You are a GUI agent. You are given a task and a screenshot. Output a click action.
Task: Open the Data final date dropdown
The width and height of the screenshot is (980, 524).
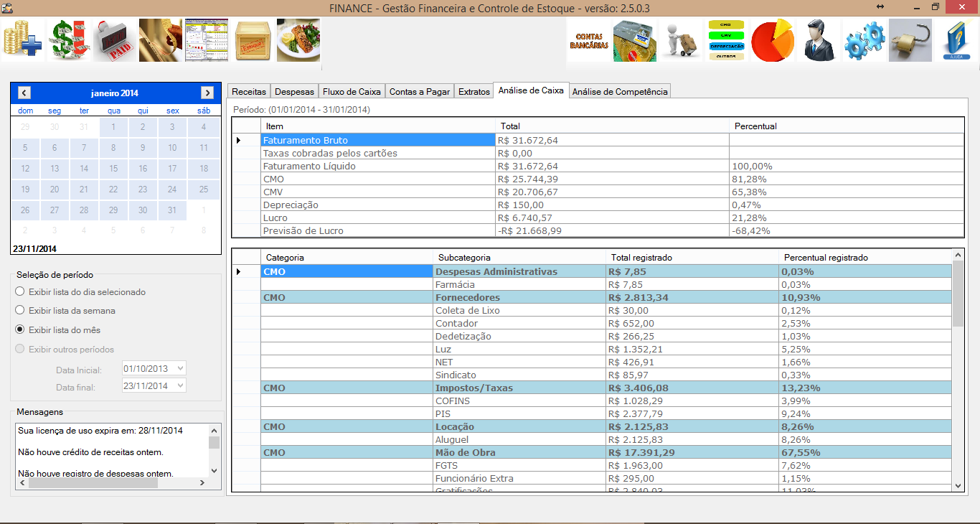tap(180, 386)
